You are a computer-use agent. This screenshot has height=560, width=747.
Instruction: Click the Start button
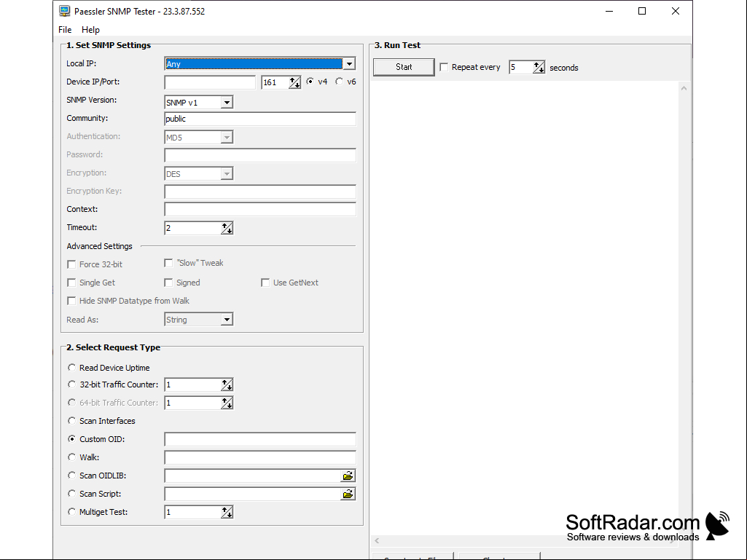[x=404, y=67]
